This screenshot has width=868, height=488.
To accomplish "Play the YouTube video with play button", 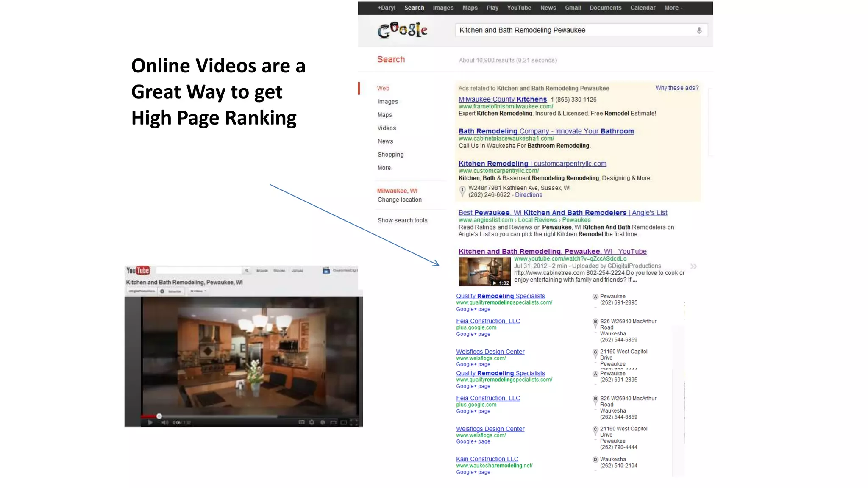I will point(150,422).
